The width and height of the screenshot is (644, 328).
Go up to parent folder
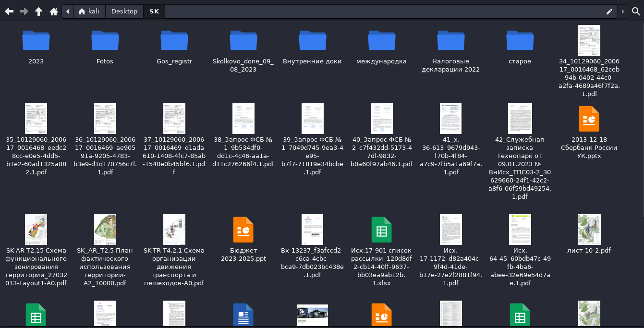pos(39,11)
